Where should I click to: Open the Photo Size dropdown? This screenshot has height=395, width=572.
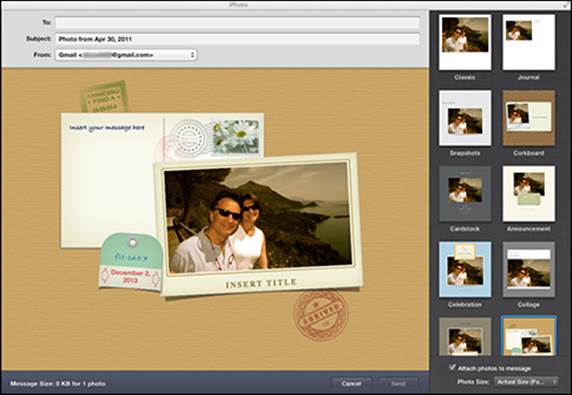(526, 382)
